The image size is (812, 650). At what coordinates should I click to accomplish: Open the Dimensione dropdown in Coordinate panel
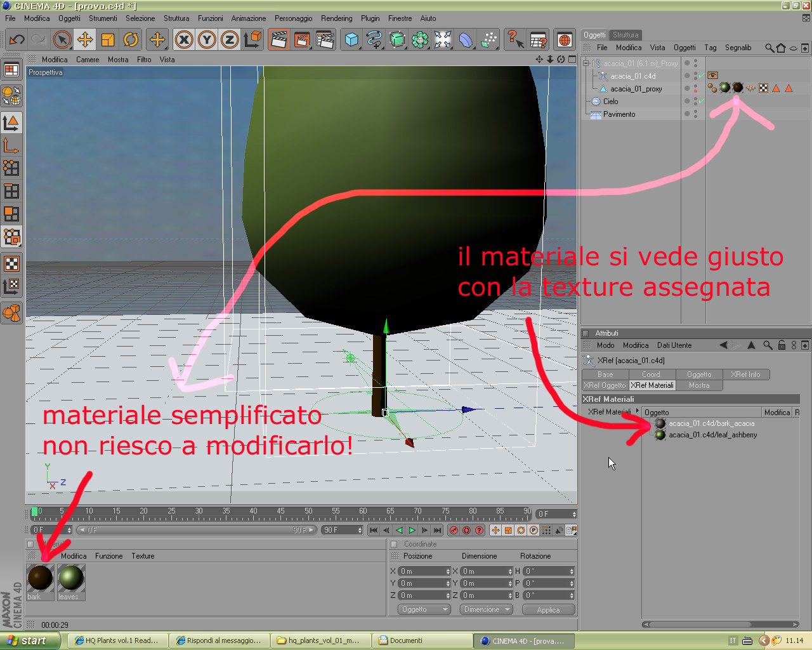click(x=487, y=609)
